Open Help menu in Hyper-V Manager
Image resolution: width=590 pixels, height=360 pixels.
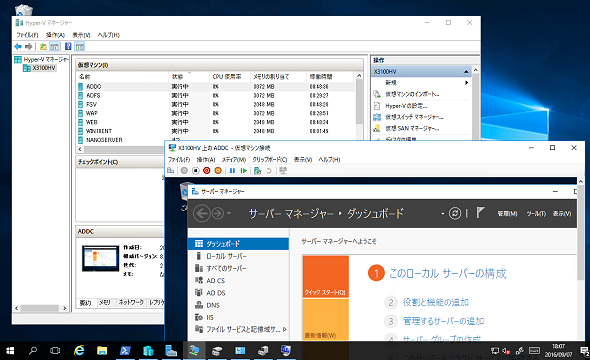(108, 35)
